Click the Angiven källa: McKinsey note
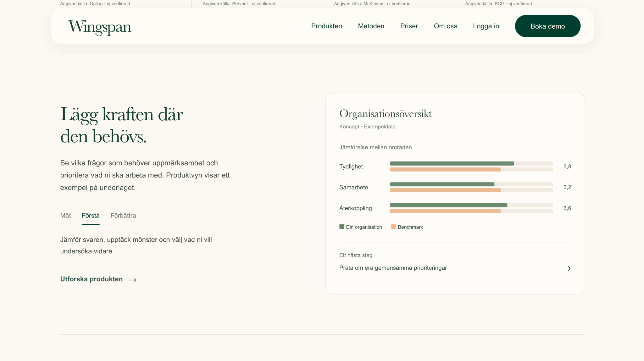This screenshot has height=361, width=644. (372, 4)
